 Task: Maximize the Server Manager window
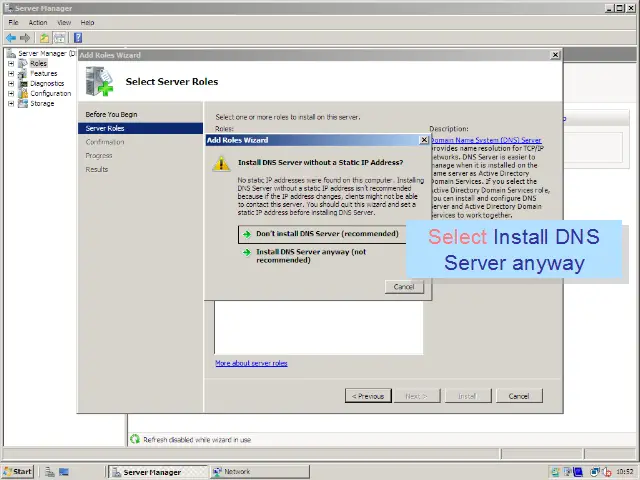619,8
